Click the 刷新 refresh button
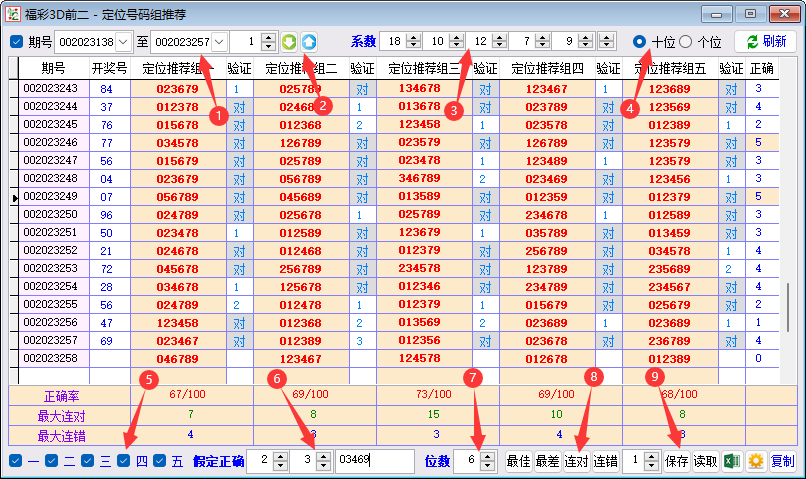806x479 pixels. tap(765, 42)
